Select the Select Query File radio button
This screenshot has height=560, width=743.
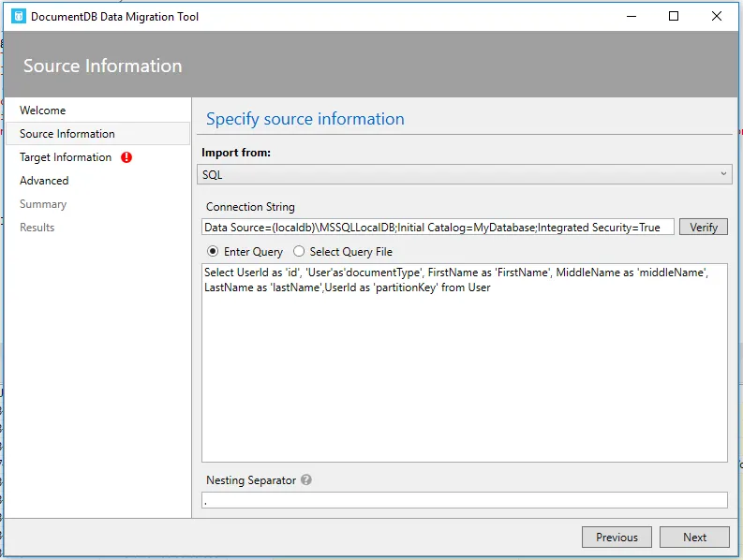[299, 251]
